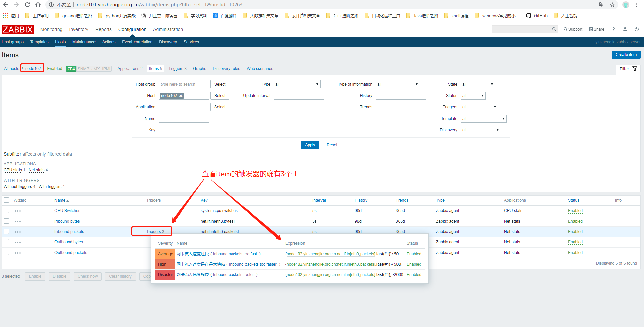Click the Apply filter button
The image size is (644, 327).
tap(310, 145)
